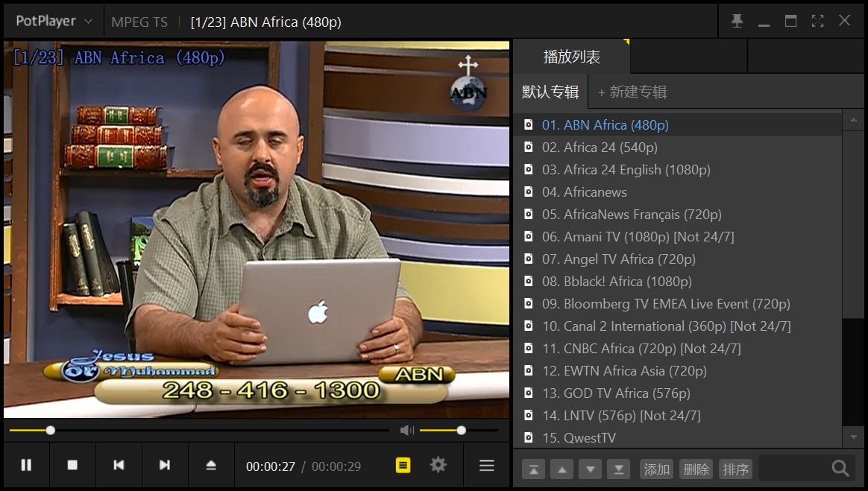Select 08. Bblack! Africa (1080p)
Screen dimensions: 868x491
[678, 282]
